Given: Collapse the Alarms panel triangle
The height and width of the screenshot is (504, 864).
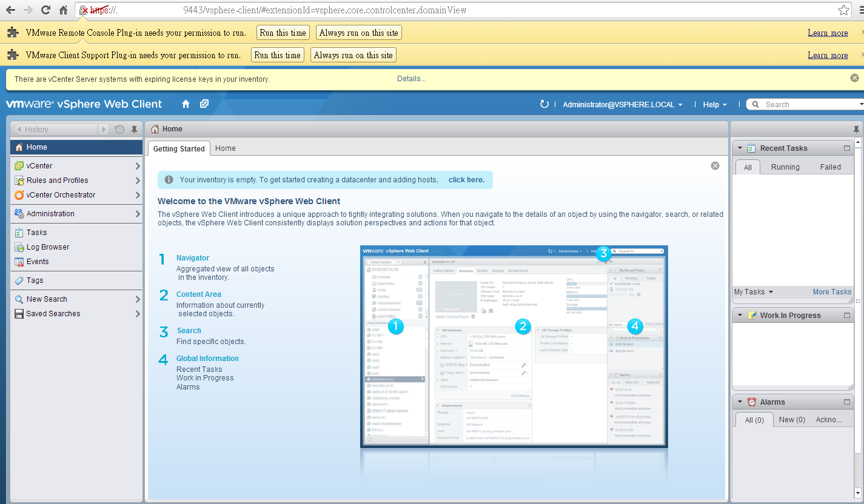Looking at the screenshot, I should (x=740, y=402).
